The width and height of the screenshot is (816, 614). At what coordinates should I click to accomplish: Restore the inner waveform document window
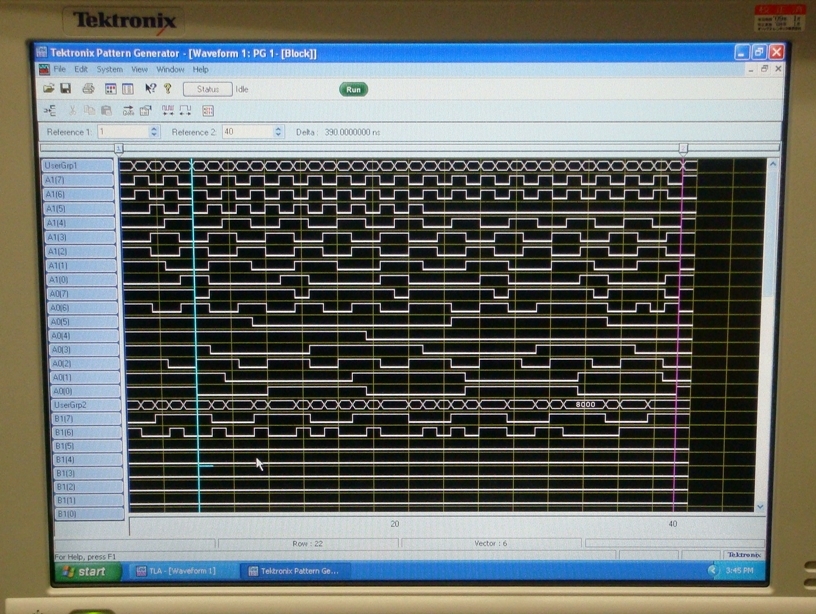pos(764,69)
